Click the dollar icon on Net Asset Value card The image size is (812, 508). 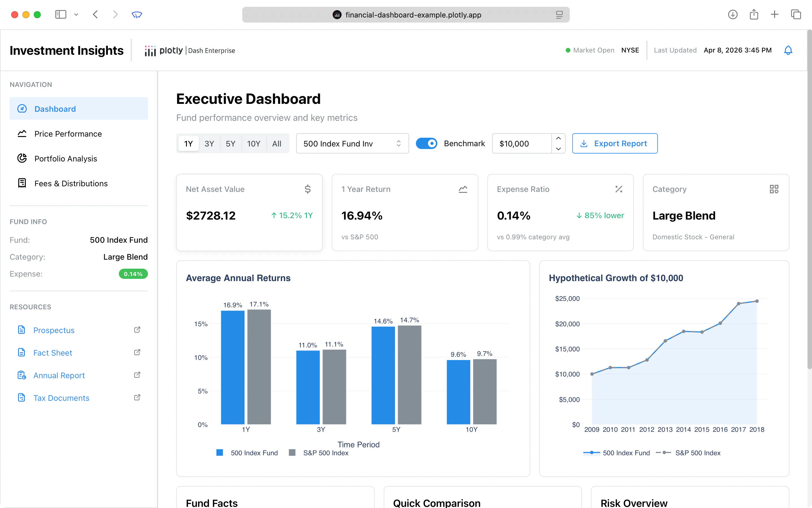coord(307,189)
